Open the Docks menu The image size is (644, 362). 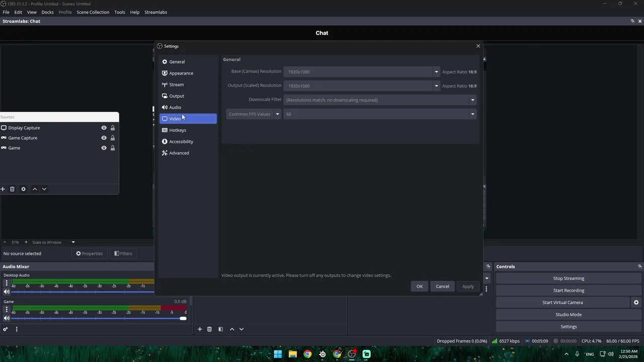pos(47,12)
